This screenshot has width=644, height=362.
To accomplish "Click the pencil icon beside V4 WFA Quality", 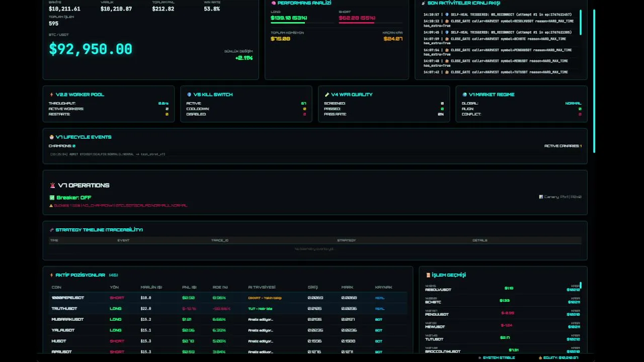I will click(x=327, y=95).
